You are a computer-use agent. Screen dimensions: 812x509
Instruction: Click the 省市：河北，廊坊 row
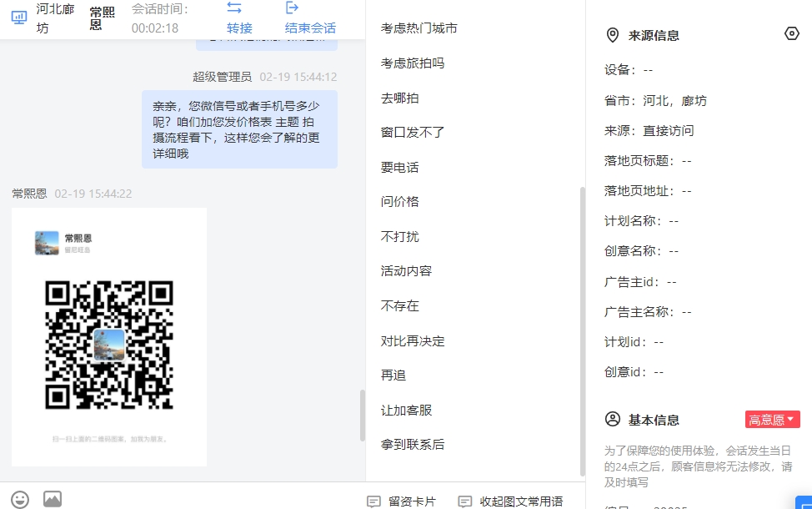[655, 101]
